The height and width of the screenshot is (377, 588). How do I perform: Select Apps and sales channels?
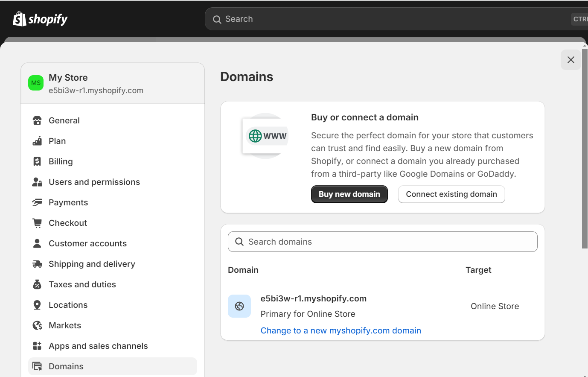click(x=113, y=346)
